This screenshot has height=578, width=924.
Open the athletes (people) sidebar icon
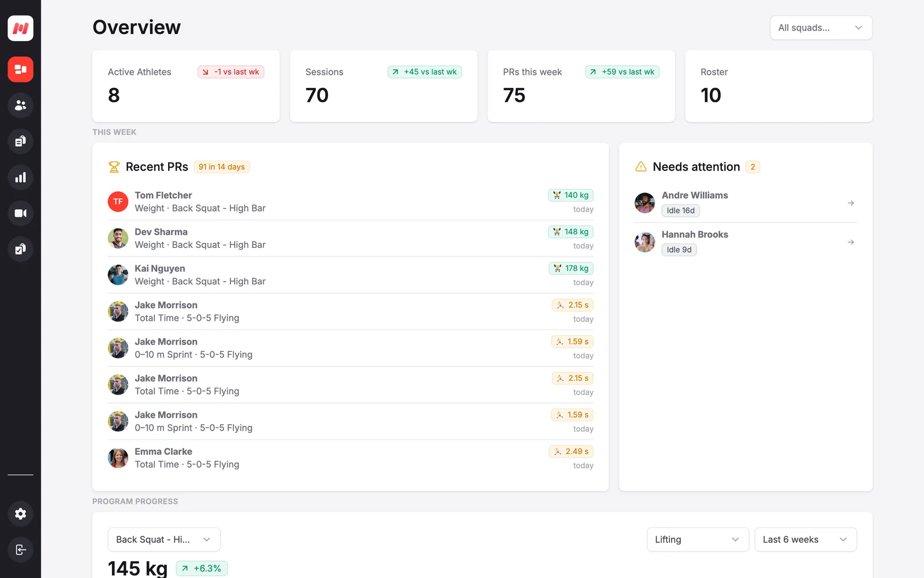[x=20, y=105]
